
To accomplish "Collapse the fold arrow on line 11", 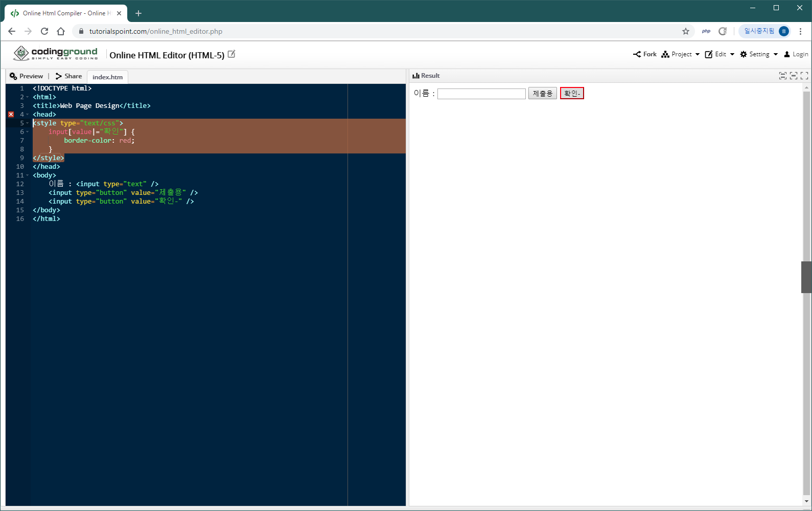I will pos(28,175).
